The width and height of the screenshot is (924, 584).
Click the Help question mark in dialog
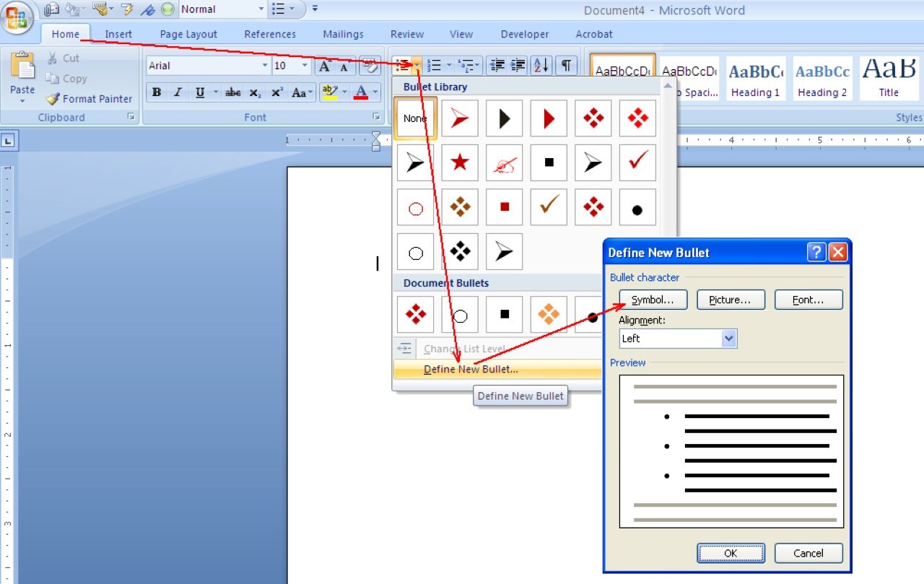816,252
